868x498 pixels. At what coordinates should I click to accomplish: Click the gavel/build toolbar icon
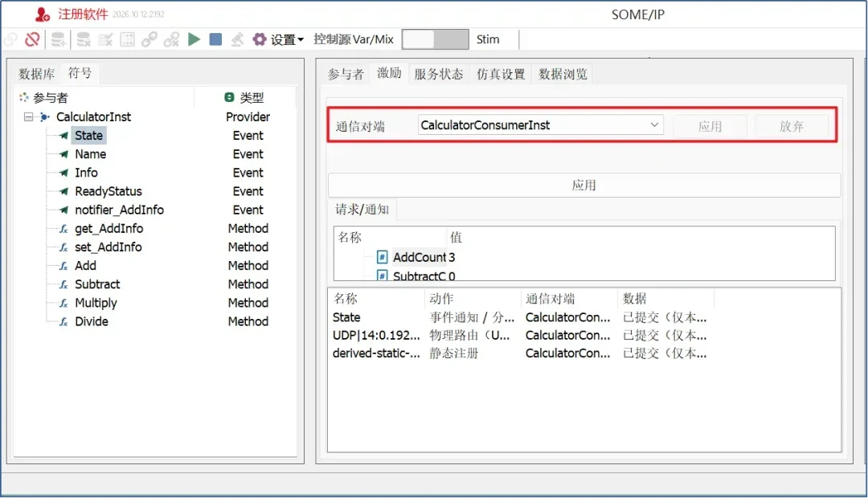pos(237,39)
